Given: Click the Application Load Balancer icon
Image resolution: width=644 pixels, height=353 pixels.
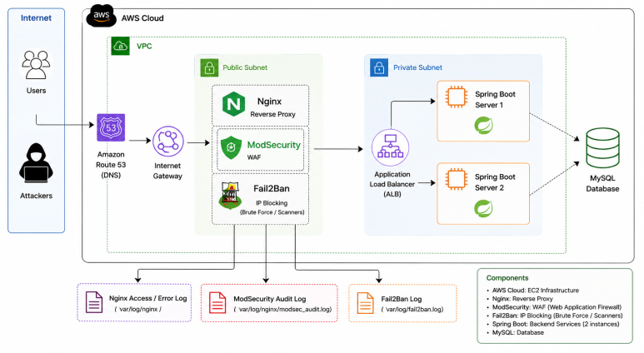Looking at the screenshot, I should (x=390, y=147).
